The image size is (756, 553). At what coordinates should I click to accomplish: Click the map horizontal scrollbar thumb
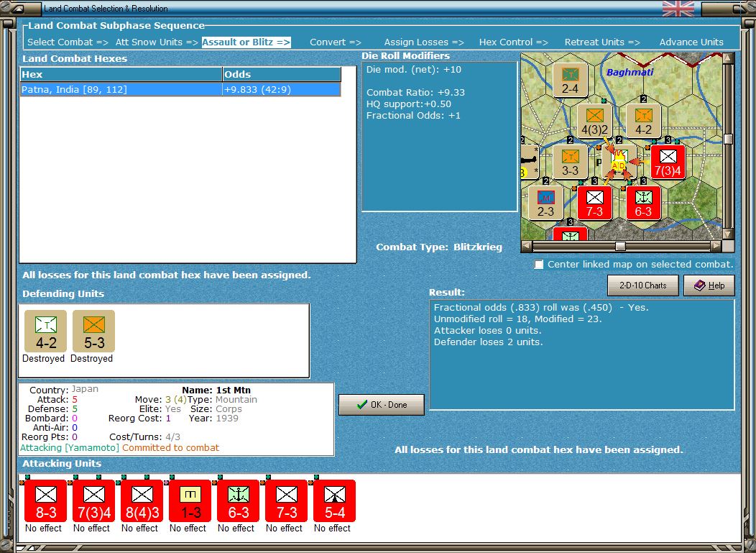coord(620,247)
